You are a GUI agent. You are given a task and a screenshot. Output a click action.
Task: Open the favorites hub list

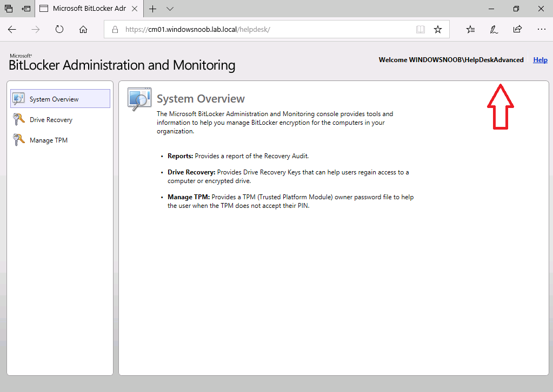(470, 30)
